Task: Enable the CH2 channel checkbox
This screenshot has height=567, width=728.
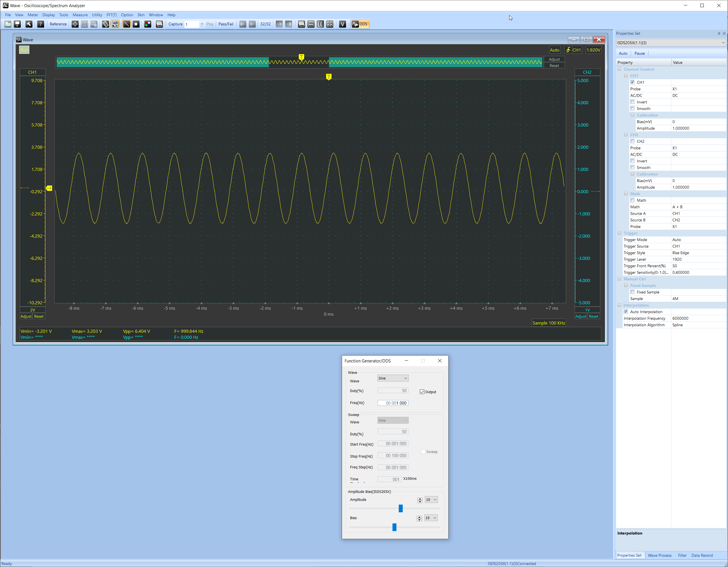Action: click(x=632, y=141)
